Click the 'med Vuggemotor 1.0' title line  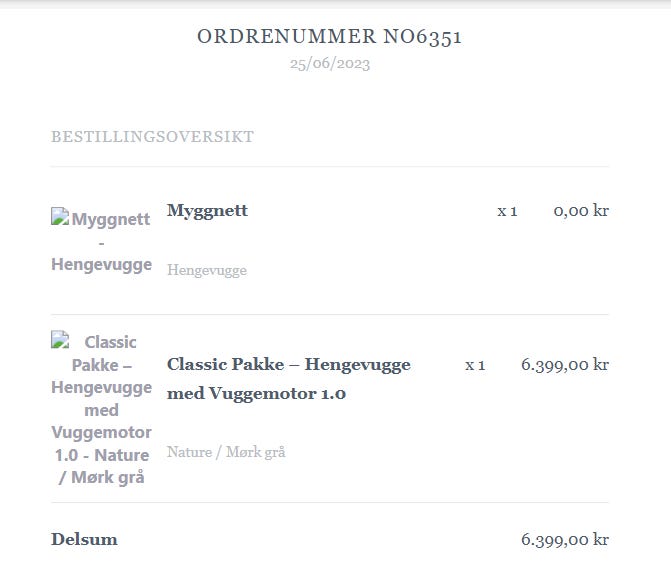(256, 394)
